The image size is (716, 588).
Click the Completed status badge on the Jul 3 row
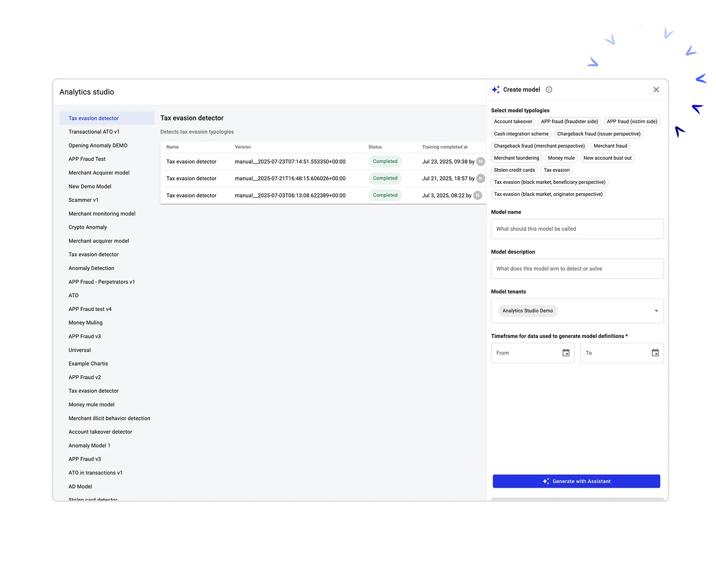(385, 195)
